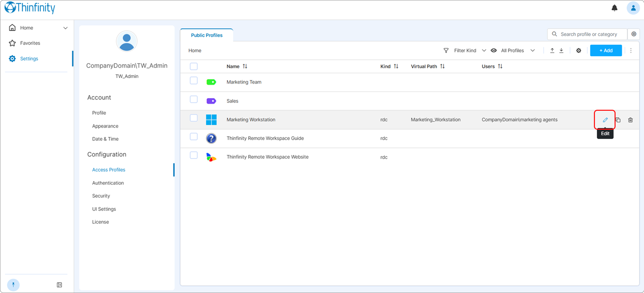Open the Filter Kind dropdown
The image size is (644, 293).
[x=465, y=50]
